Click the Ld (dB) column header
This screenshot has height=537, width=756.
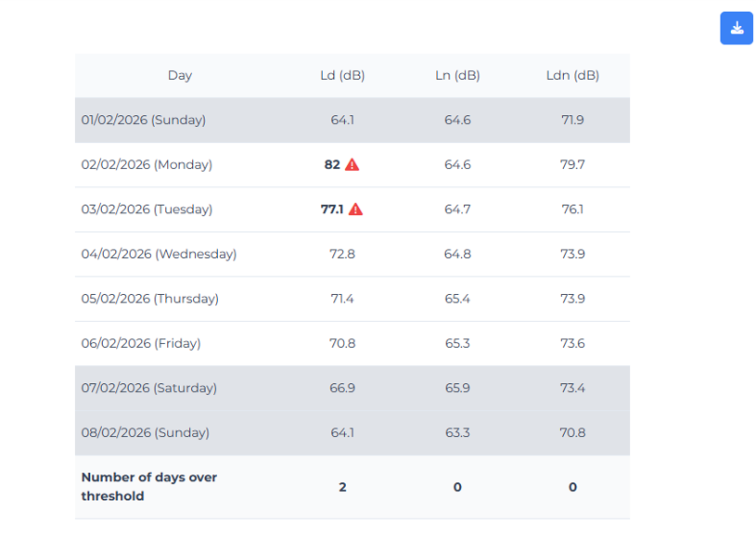click(x=342, y=76)
